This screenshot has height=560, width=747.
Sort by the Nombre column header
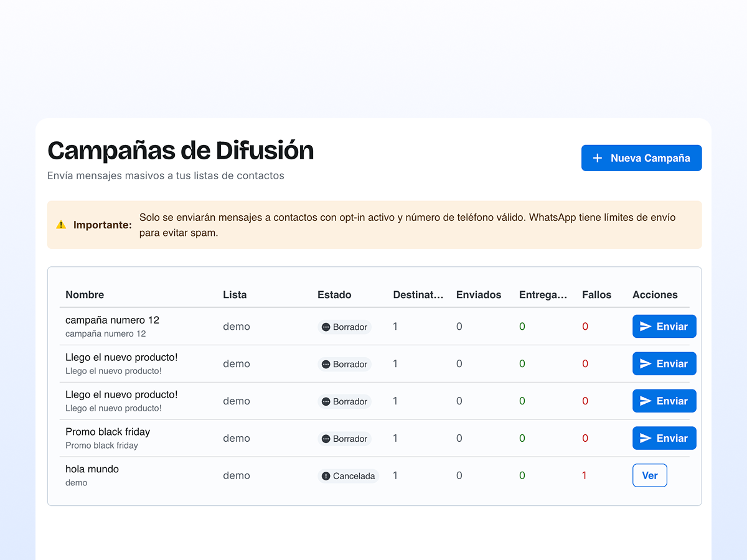tap(85, 295)
